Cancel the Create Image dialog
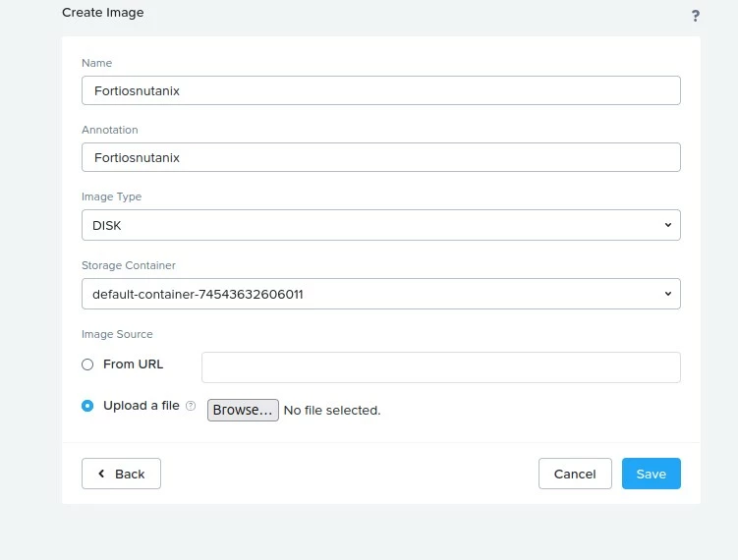The width and height of the screenshot is (738, 560). point(575,474)
